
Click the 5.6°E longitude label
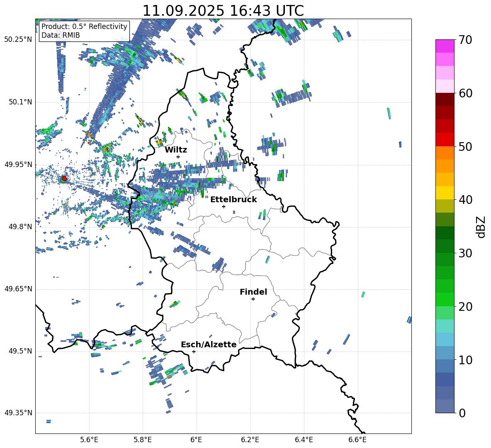(89, 440)
